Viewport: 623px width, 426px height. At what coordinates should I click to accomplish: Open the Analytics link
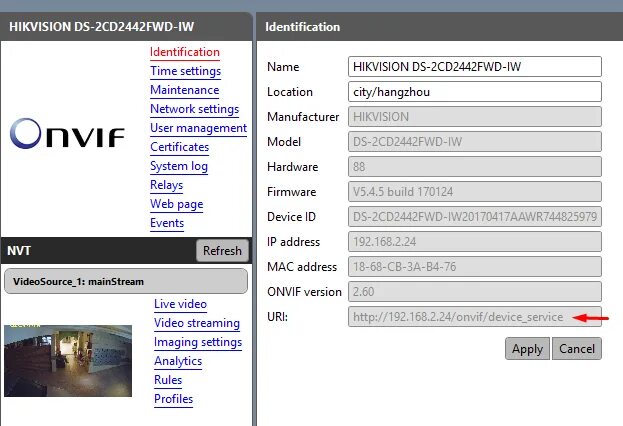coord(178,361)
